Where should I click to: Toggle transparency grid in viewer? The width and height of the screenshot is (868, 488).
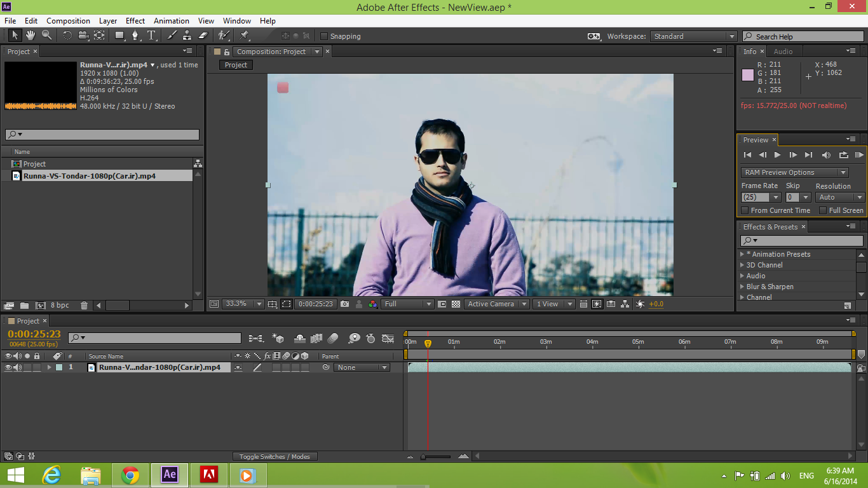[456, 304]
